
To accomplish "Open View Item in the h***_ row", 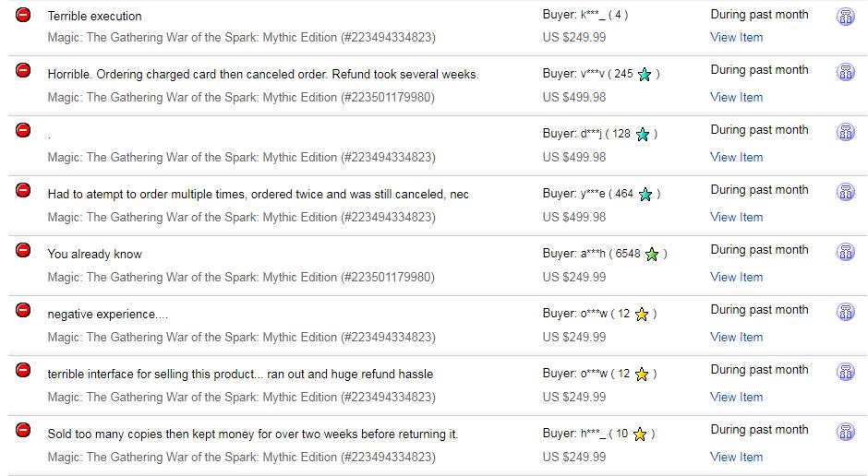I will [736, 457].
